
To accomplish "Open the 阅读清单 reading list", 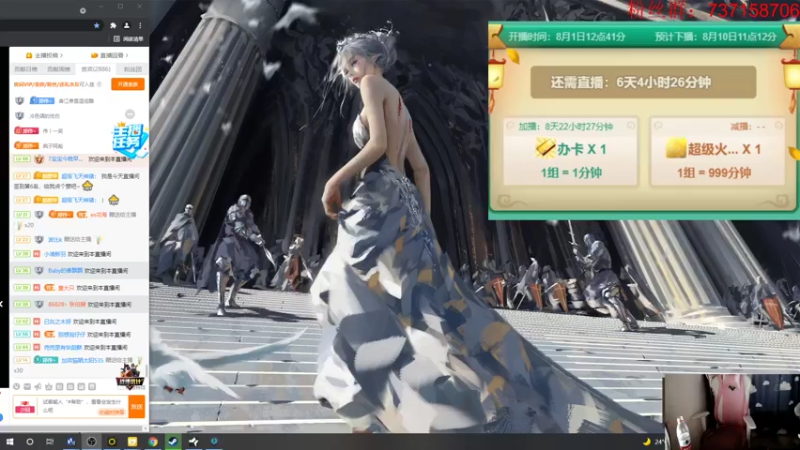I will (128, 39).
